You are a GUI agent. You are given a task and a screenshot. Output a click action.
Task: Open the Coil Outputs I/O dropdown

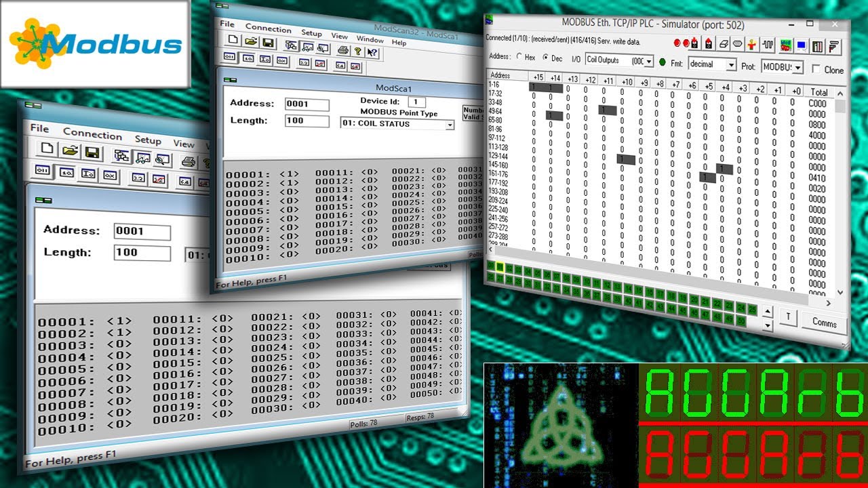pos(650,62)
